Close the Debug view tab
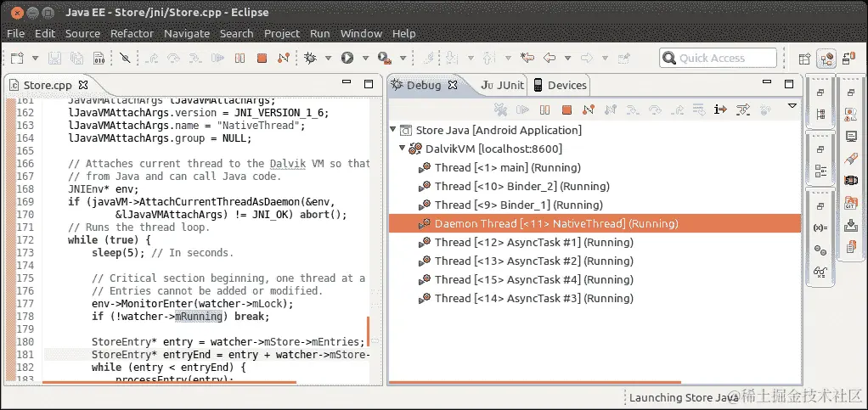Viewport: 868px width, 410px height. pyautogui.click(x=453, y=85)
